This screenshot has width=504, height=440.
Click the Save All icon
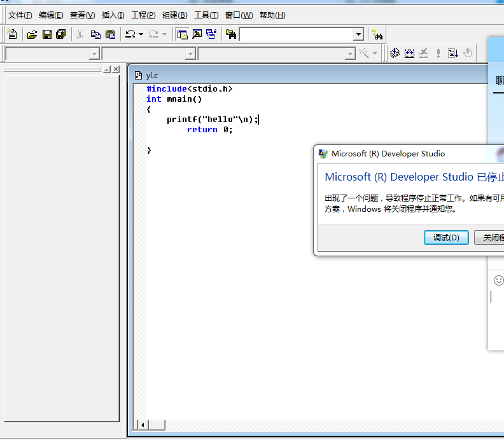click(60, 34)
